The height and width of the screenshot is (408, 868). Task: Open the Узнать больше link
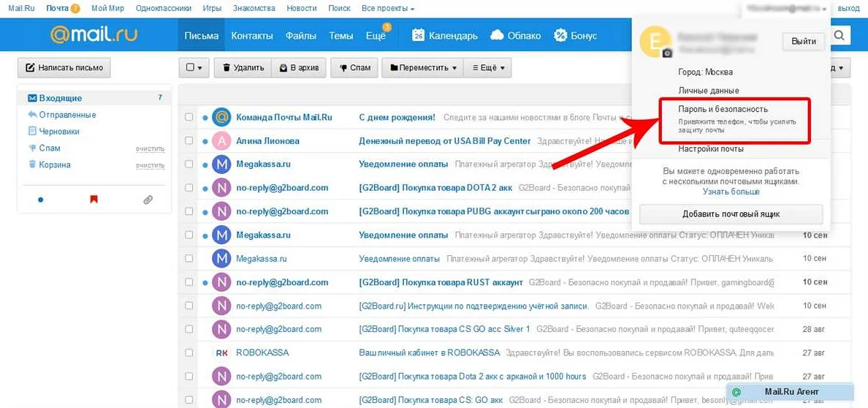click(731, 192)
